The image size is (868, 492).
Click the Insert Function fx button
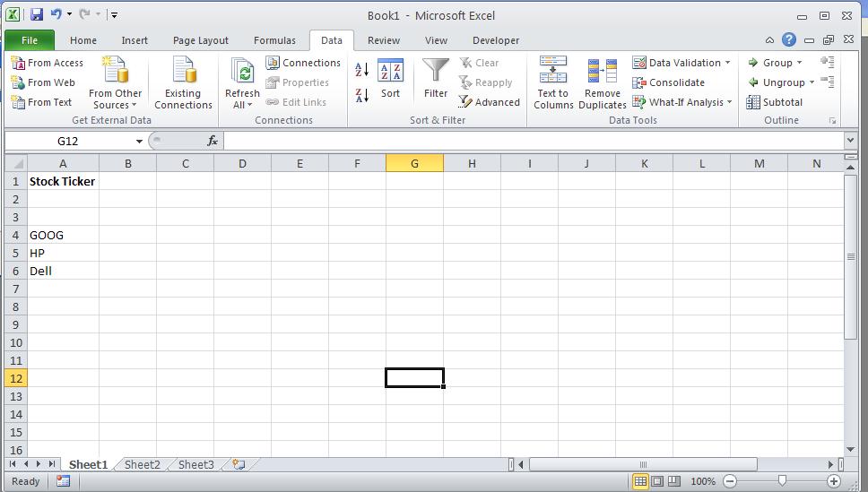coord(213,141)
